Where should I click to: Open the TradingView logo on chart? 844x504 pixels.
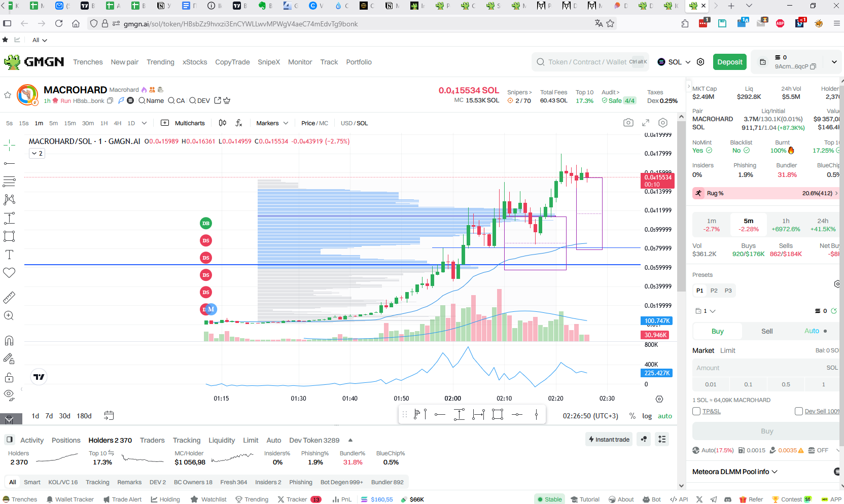[x=39, y=377]
